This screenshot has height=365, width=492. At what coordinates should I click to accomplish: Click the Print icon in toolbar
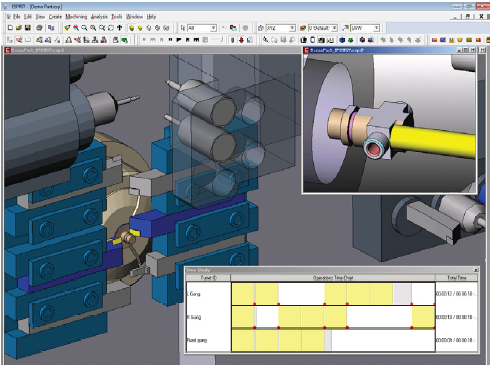pos(39,28)
